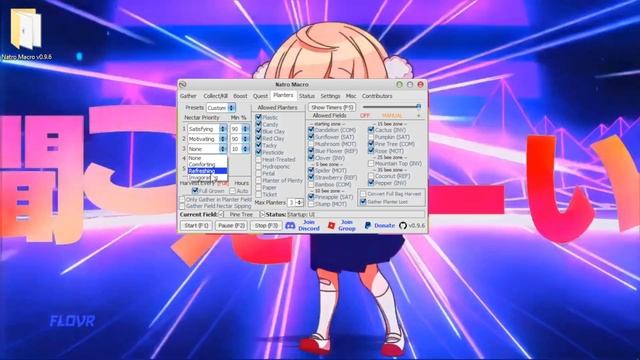Enable Only Gather in Planter Field
Image resolution: width=640 pixels, height=360 pixels.
click(x=182, y=200)
